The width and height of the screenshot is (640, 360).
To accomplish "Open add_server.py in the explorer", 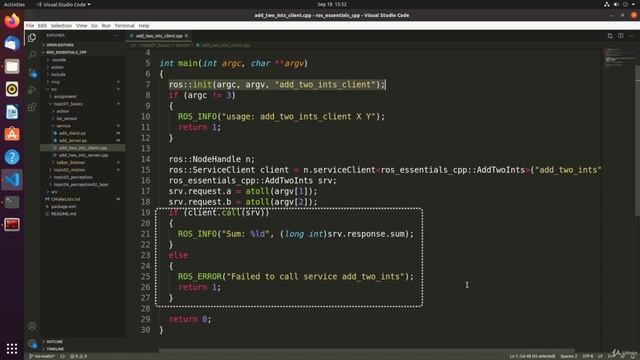I will [x=73, y=140].
